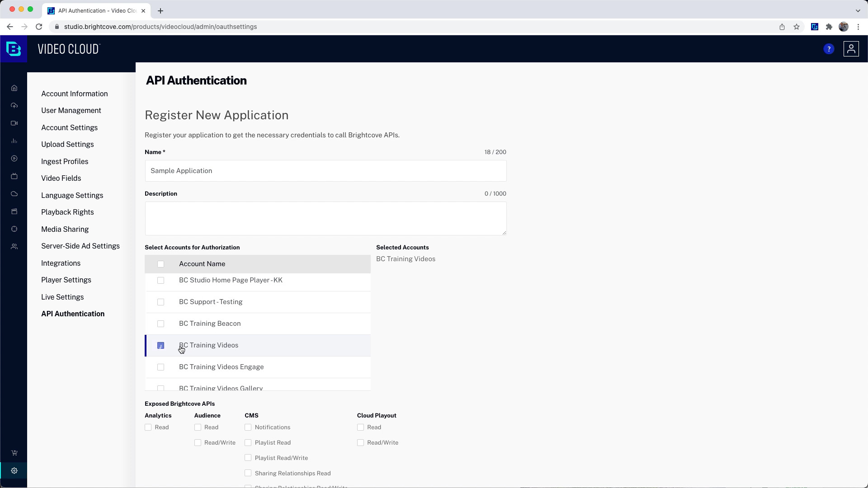This screenshot has height=488, width=868.
Task: Select all accounts using header checkbox
Action: 161,263
